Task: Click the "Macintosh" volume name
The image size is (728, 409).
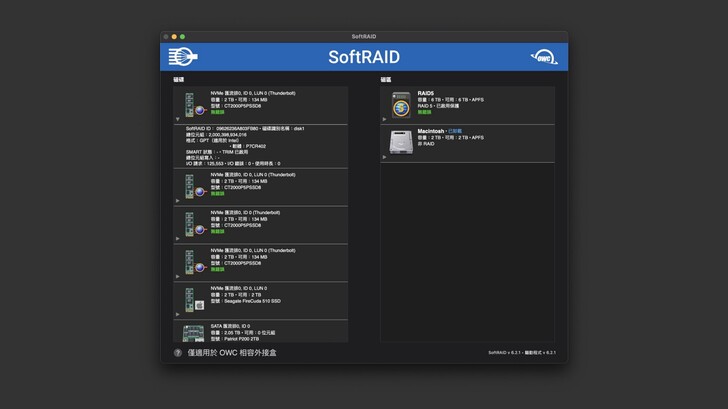Action: click(x=431, y=131)
